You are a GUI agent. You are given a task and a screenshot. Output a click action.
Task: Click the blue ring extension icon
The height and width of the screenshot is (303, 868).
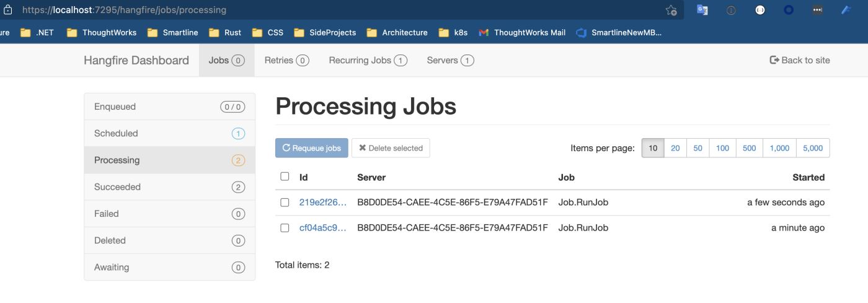[x=789, y=10]
